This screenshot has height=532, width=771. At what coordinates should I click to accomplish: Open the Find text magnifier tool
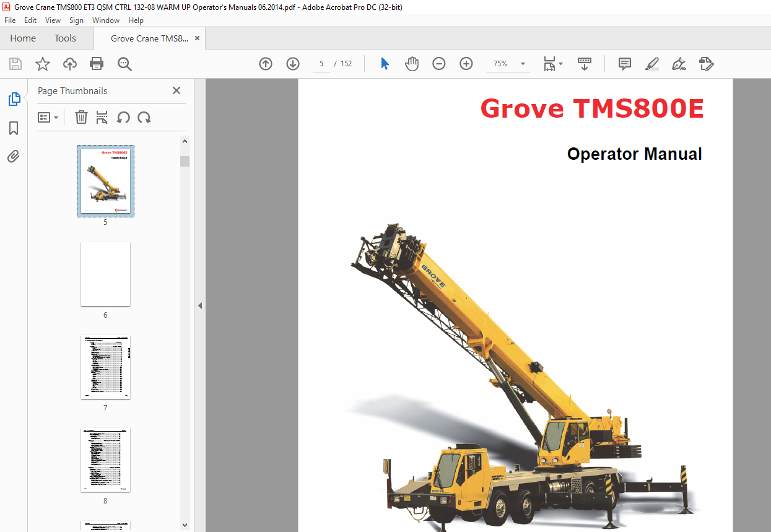point(124,64)
